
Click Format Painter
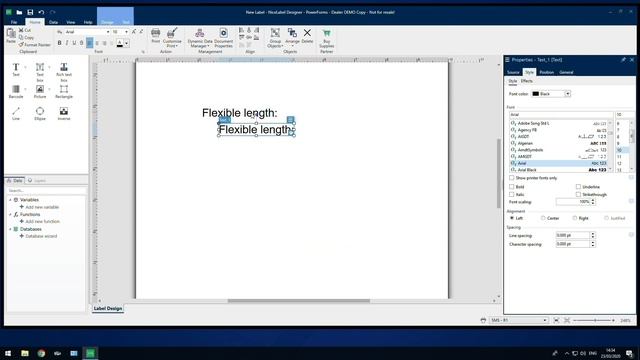click(35, 45)
